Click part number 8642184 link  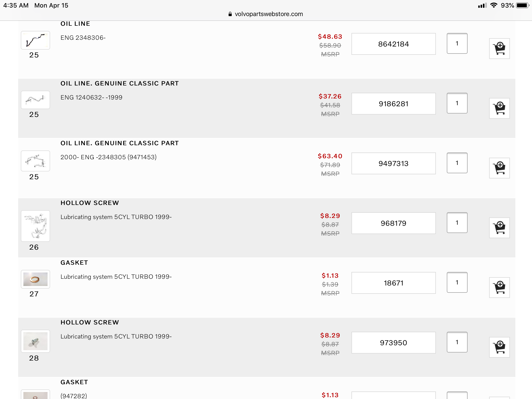tap(393, 44)
